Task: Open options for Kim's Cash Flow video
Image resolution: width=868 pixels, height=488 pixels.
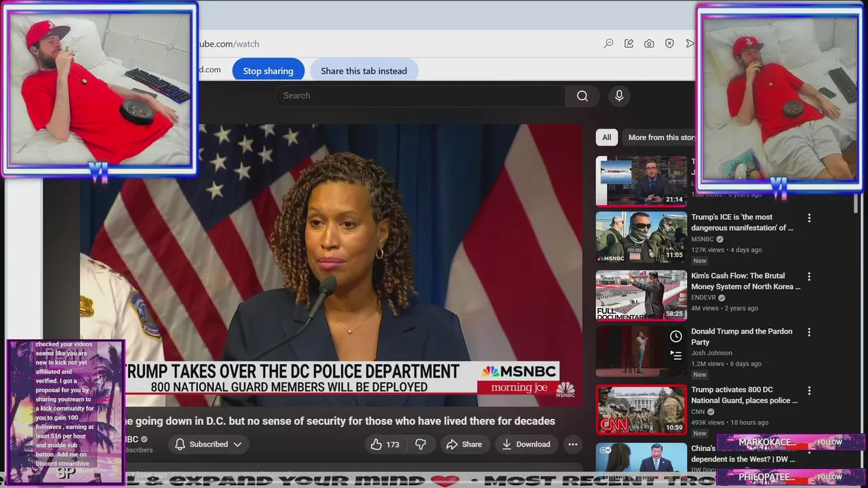Action: pyautogui.click(x=809, y=277)
